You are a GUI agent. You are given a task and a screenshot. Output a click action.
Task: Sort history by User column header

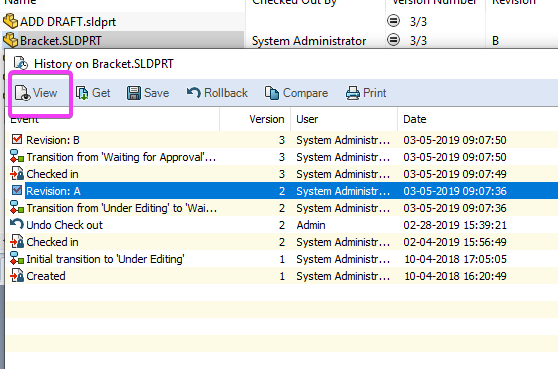[344, 119]
